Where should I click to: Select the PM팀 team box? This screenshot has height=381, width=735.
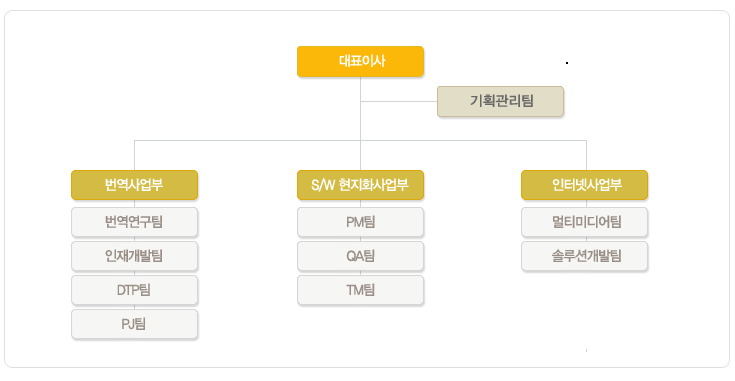[360, 222]
